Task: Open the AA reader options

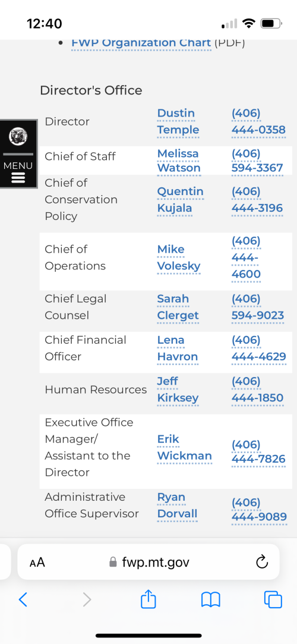Action: pos(37,563)
